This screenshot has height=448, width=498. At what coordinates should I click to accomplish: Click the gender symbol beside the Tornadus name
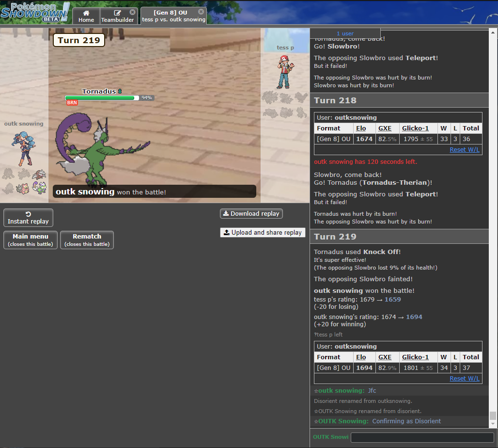[120, 91]
